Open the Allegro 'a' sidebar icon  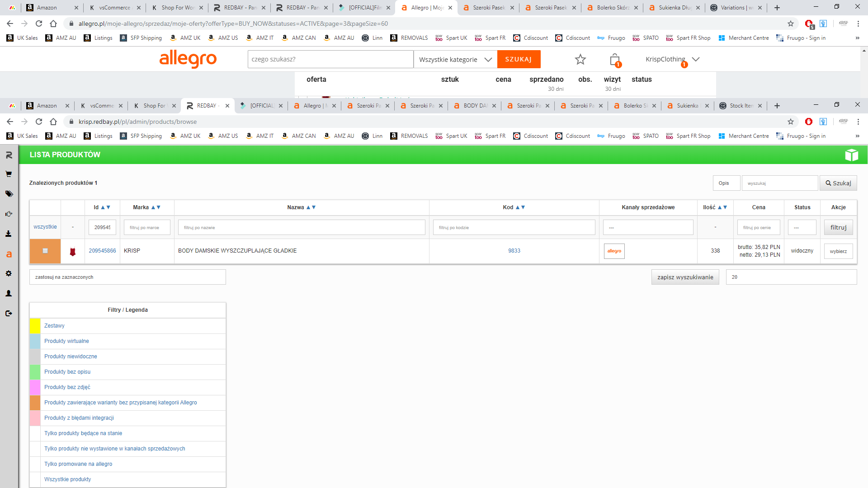point(9,254)
